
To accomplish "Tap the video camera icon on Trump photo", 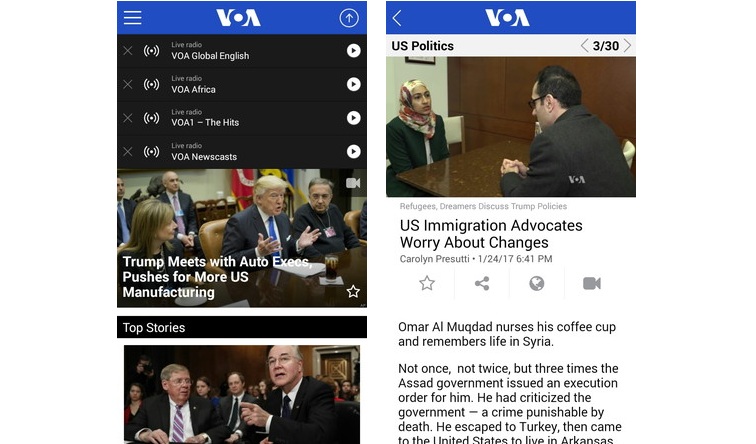I will click(x=353, y=183).
